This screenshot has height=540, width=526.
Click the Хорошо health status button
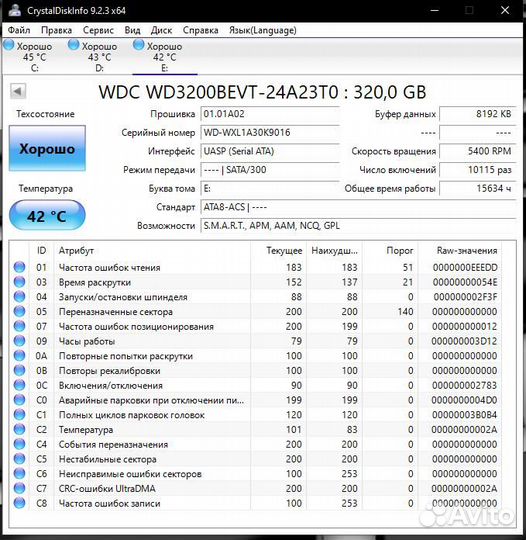coord(47,148)
